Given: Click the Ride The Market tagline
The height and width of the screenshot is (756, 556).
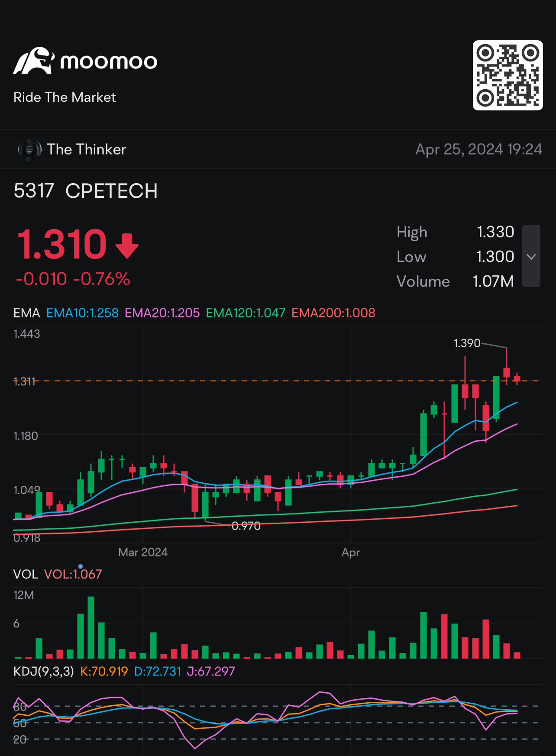Looking at the screenshot, I should click(x=65, y=97).
